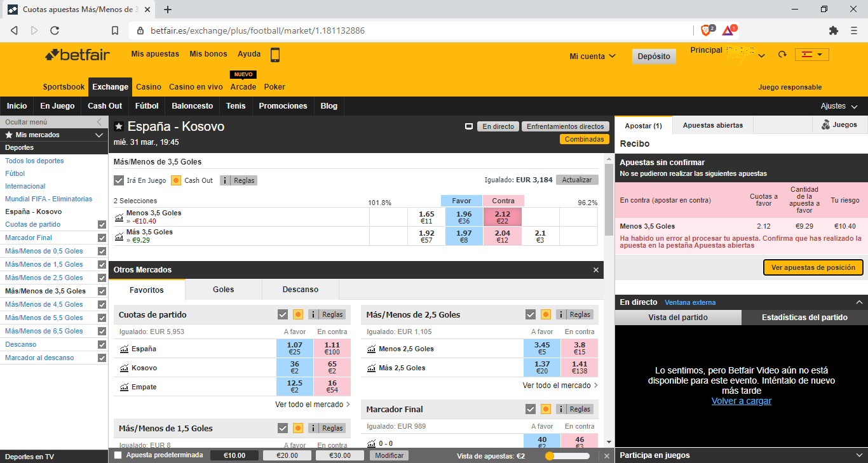Click the balance refresh icon next to Principal
The width and height of the screenshot is (868, 463).
point(782,55)
